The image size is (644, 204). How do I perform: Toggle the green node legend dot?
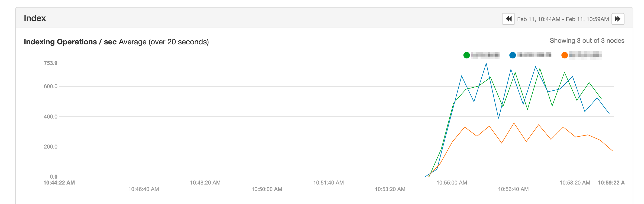point(466,55)
